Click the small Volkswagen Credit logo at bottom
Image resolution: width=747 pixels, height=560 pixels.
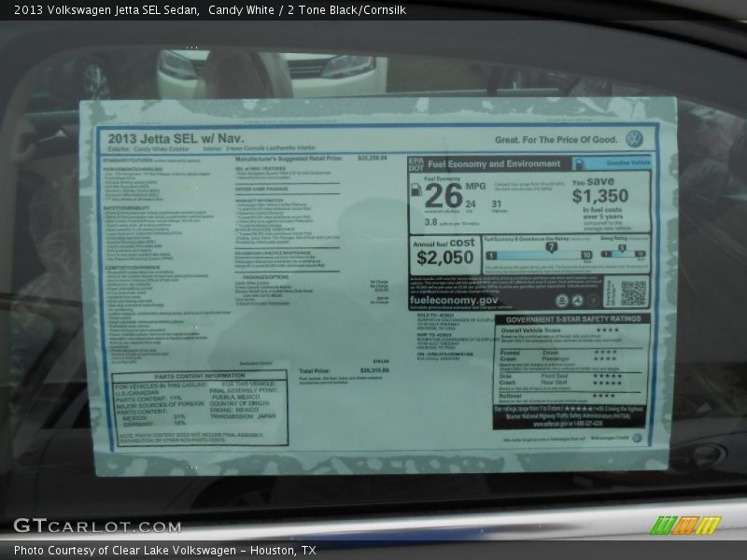[637, 438]
